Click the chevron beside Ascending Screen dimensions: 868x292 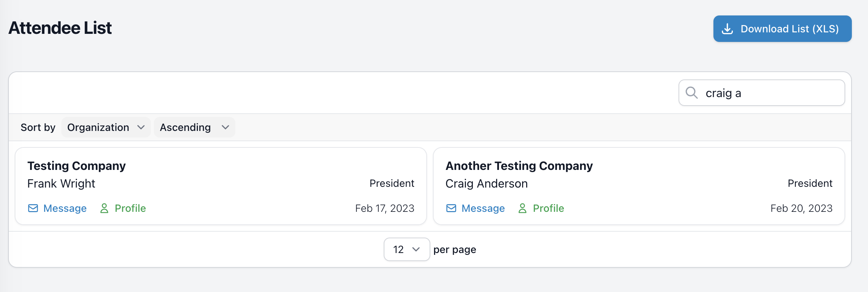point(225,127)
